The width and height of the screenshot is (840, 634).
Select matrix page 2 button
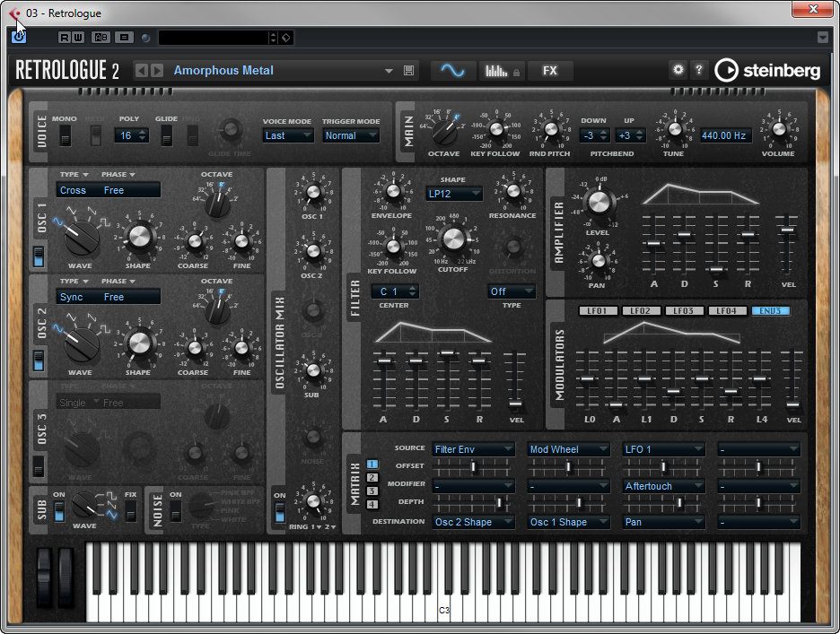coord(372,478)
